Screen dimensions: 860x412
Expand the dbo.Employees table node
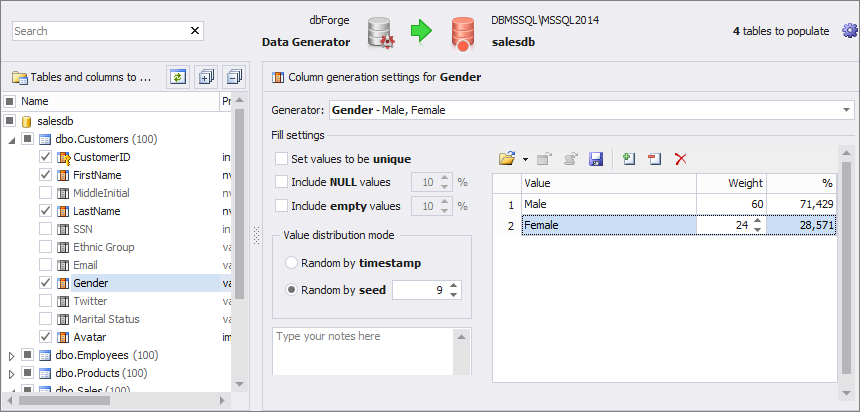click(x=12, y=355)
